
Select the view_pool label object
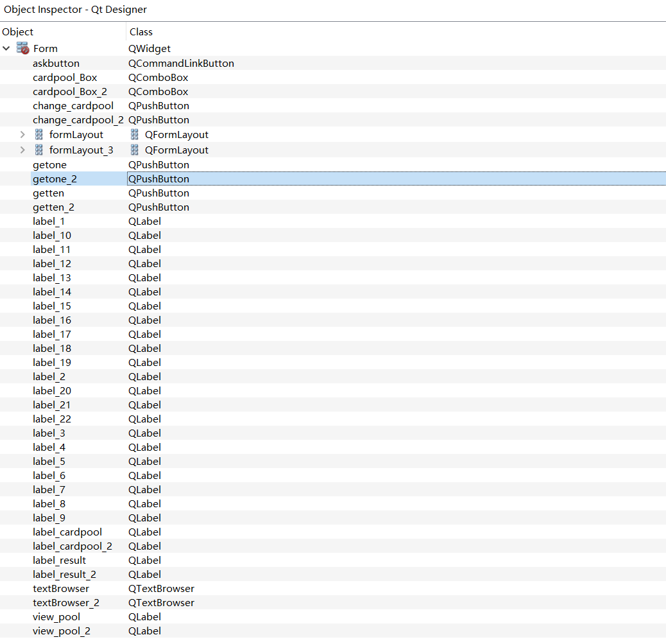(x=56, y=617)
